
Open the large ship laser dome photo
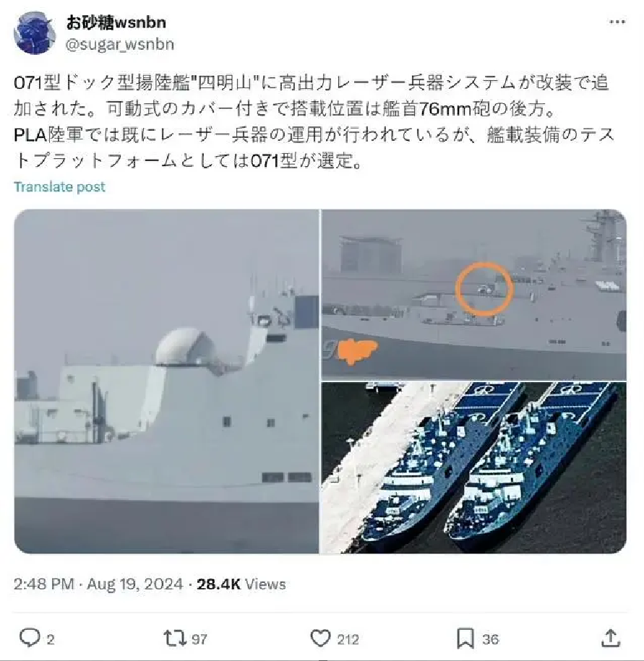166,381
